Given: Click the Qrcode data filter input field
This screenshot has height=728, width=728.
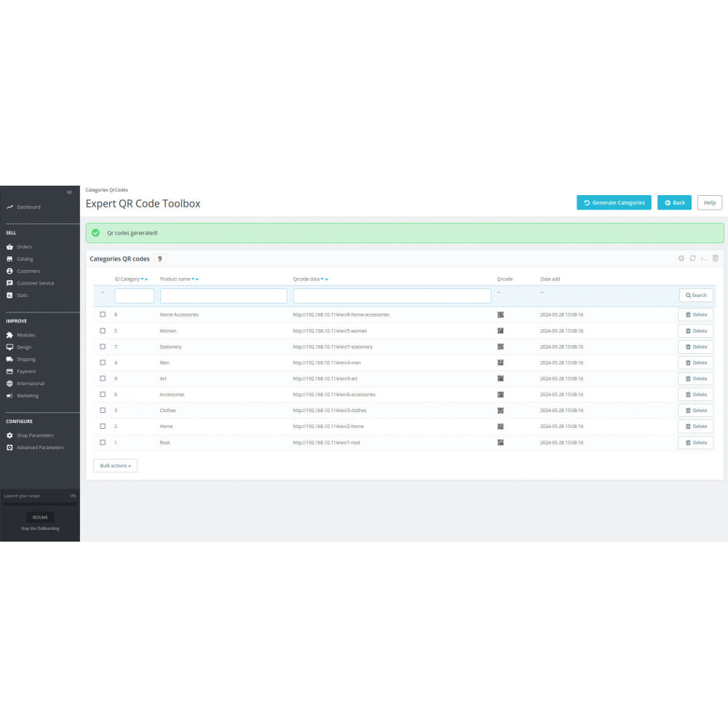Looking at the screenshot, I should tap(392, 296).
